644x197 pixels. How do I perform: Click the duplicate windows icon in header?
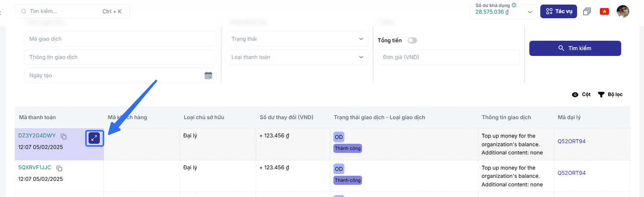587,12
